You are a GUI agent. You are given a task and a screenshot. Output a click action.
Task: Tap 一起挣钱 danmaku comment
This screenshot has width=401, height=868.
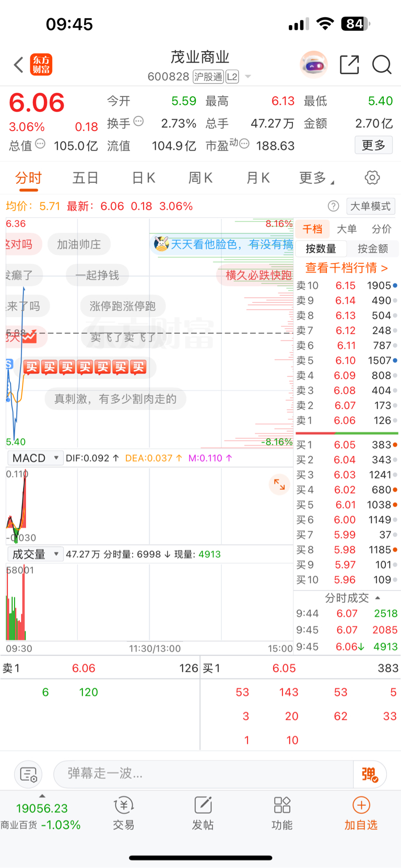(x=97, y=275)
